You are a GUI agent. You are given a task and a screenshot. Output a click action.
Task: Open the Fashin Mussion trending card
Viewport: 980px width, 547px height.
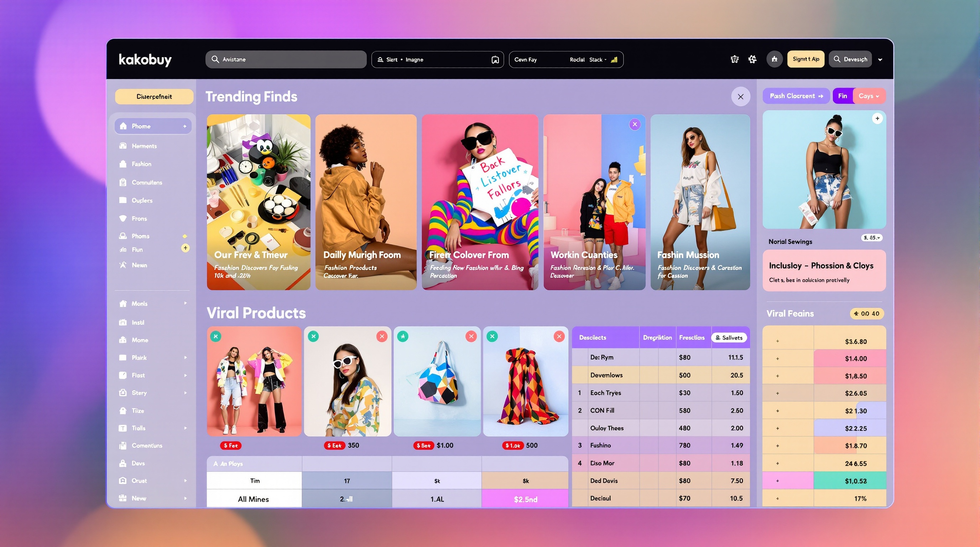point(700,202)
